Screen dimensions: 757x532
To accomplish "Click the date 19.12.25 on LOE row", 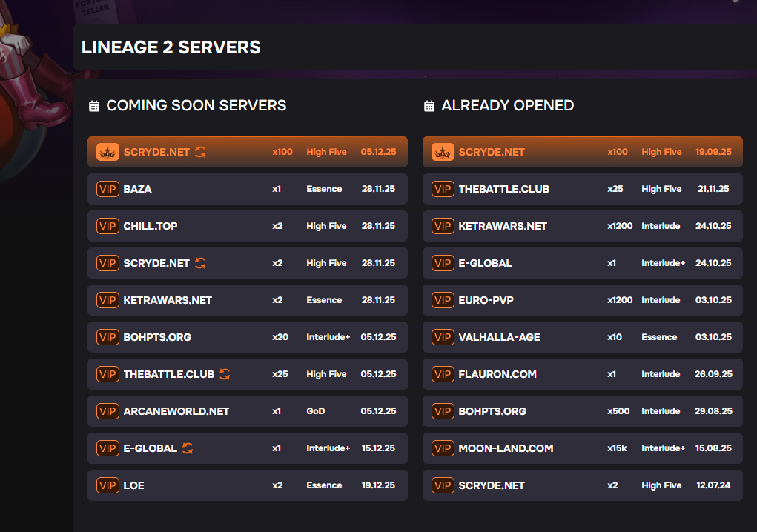I will [378, 485].
